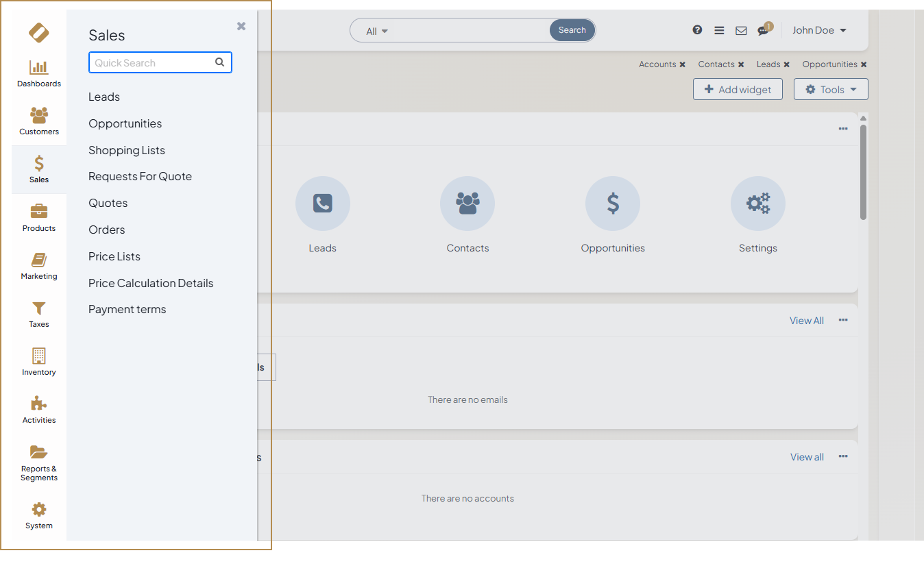Open Quotes menu entry
Image resolution: width=924 pixels, height=579 pixels.
(108, 203)
